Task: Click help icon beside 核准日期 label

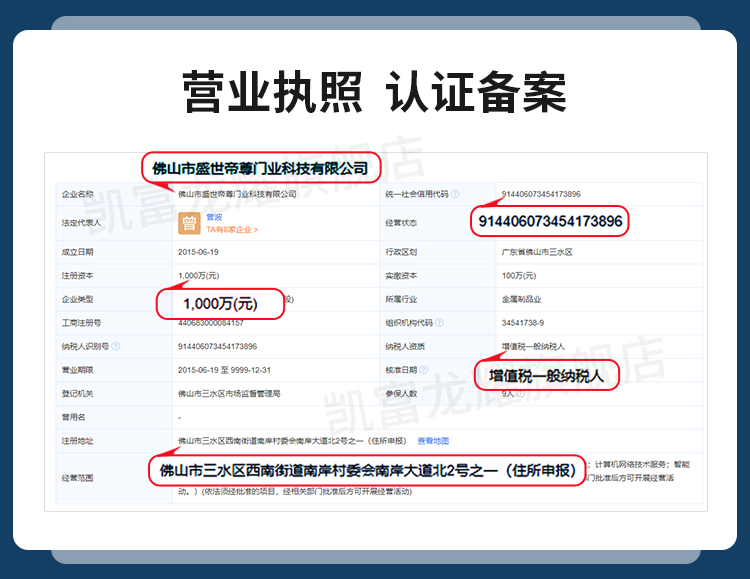Action: point(423,369)
